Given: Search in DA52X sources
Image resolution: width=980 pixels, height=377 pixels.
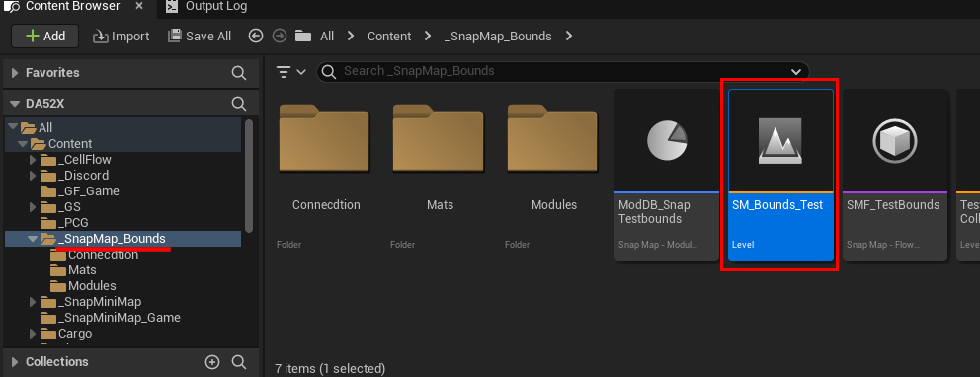Looking at the screenshot, I should [239, 103].
